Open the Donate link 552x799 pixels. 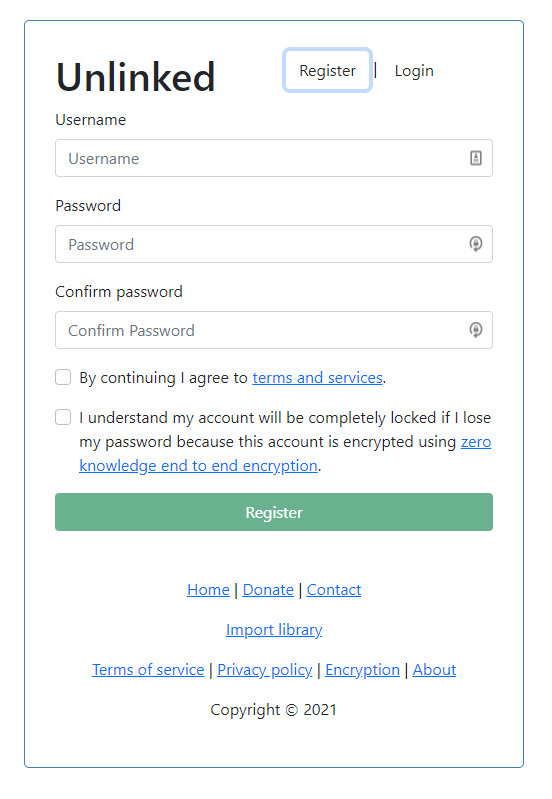click(268, 590)
